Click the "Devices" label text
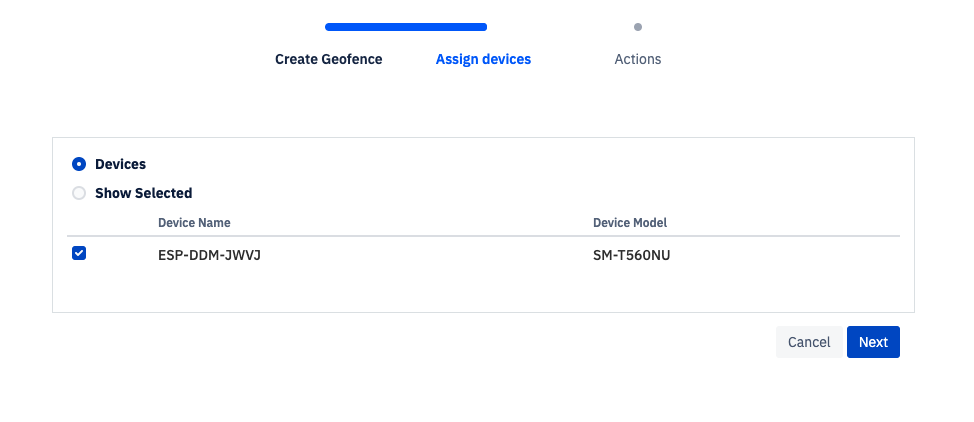The width and height of the screenshot is (974, 422). [120, 164]
